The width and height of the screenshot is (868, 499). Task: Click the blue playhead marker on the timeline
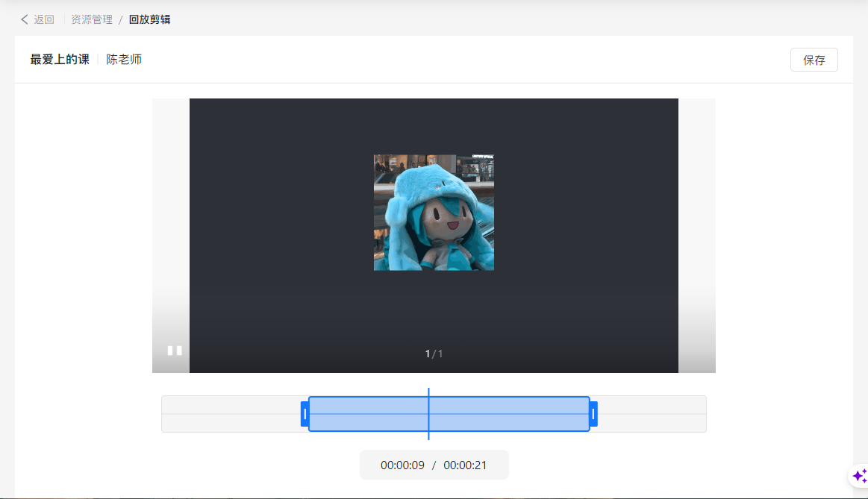click(x=428, y=414)
